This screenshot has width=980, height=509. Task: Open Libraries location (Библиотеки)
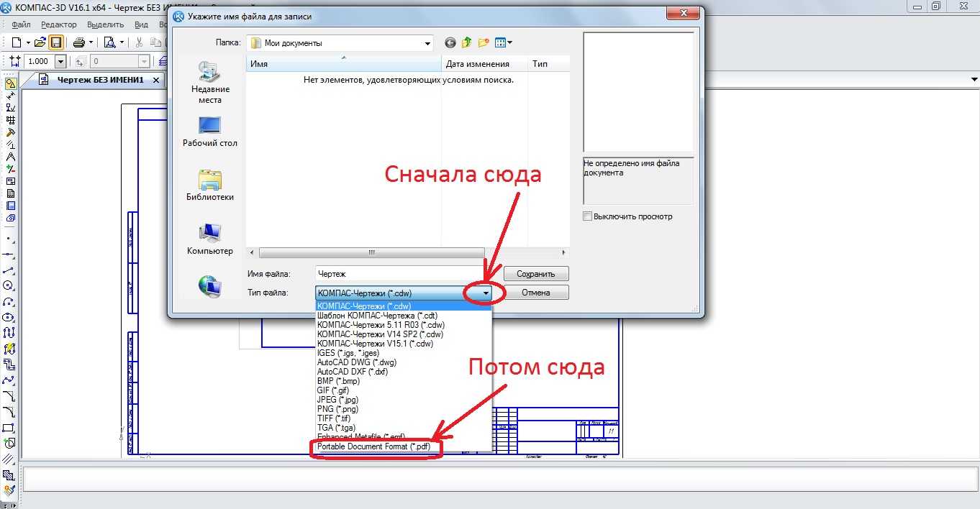(210, 185)
